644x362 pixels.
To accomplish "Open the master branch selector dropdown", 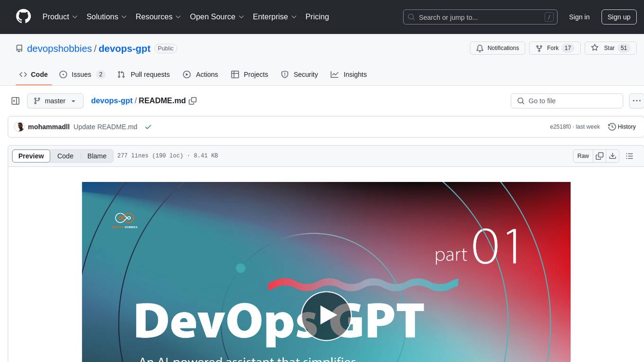I will coord(55,101).
